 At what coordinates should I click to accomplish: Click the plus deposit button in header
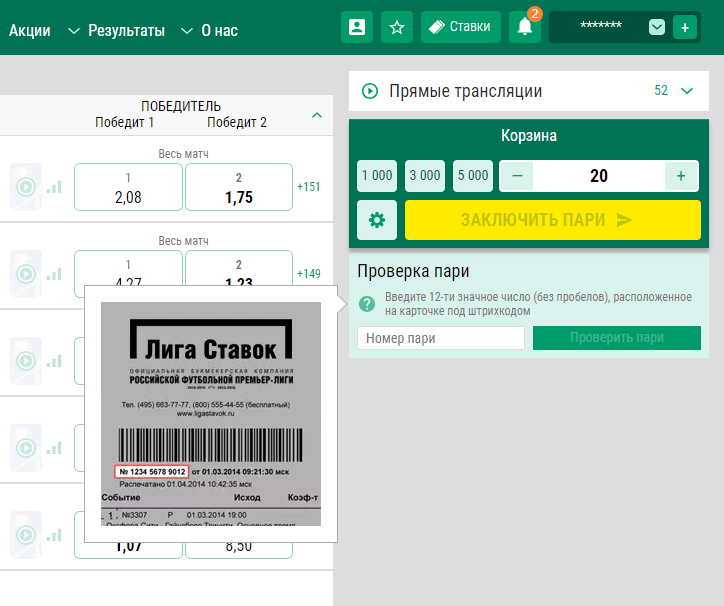[685, 27]
